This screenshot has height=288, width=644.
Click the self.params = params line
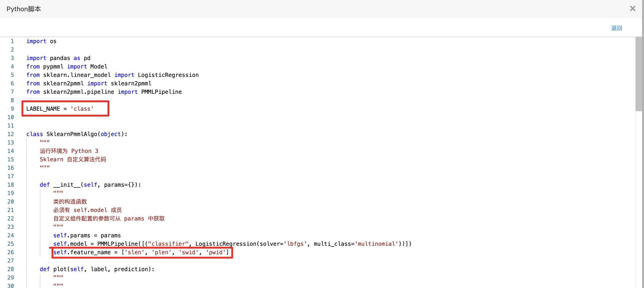point(87,235)
